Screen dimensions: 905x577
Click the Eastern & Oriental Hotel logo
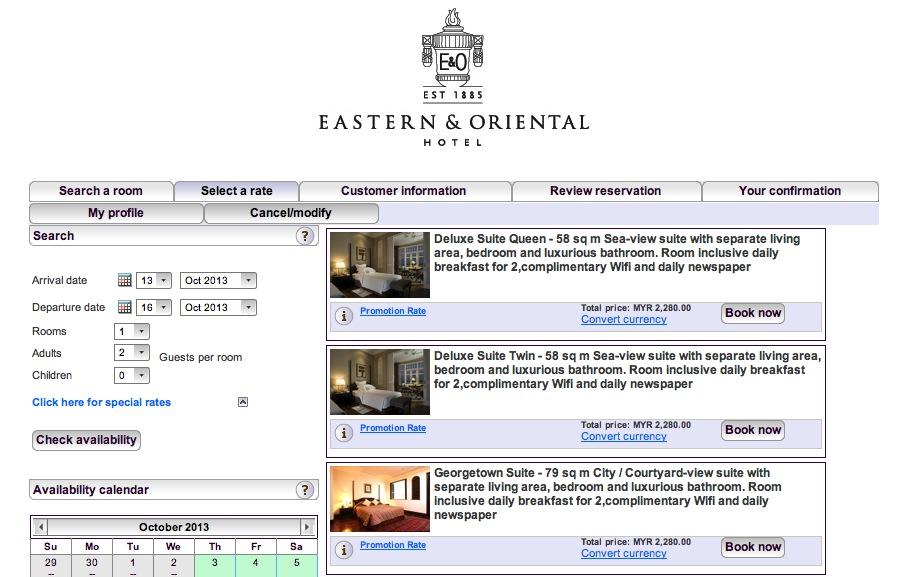point(454,77)
